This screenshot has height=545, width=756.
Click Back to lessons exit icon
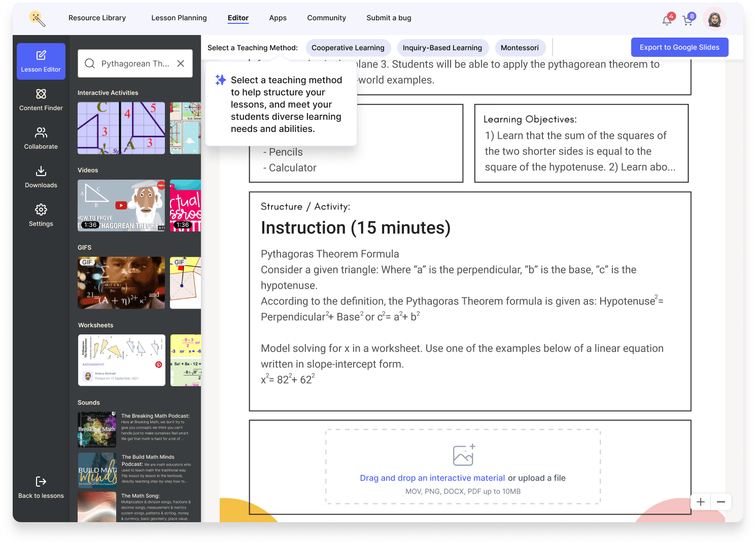click(41, 482)
